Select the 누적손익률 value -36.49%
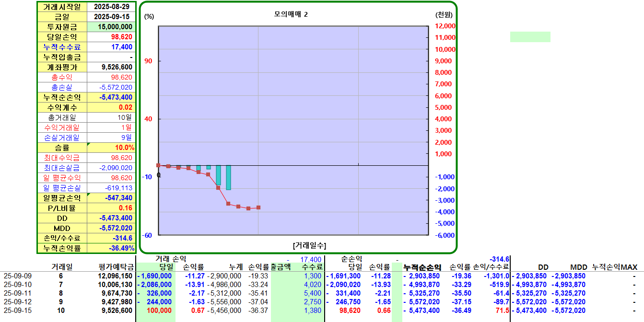 [x=111, y=248]
